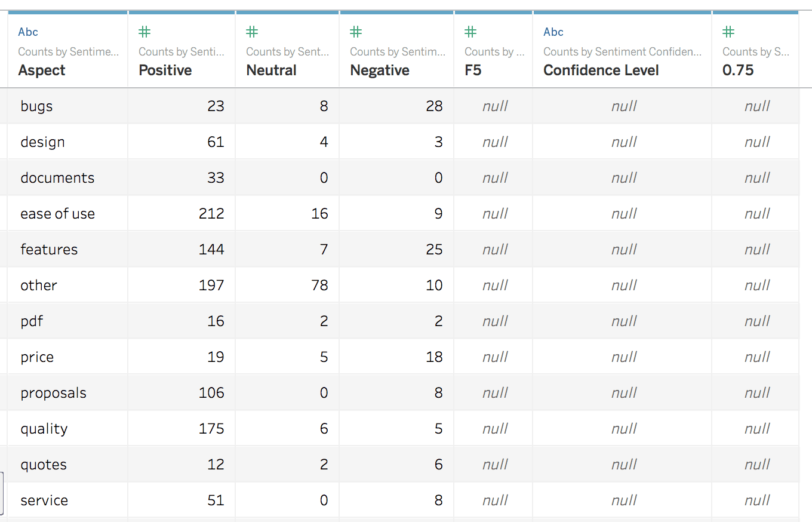Select the Confidence Level column header name
Image resolution: width=812 pixels, height=522 pixels.
(601, 70)
